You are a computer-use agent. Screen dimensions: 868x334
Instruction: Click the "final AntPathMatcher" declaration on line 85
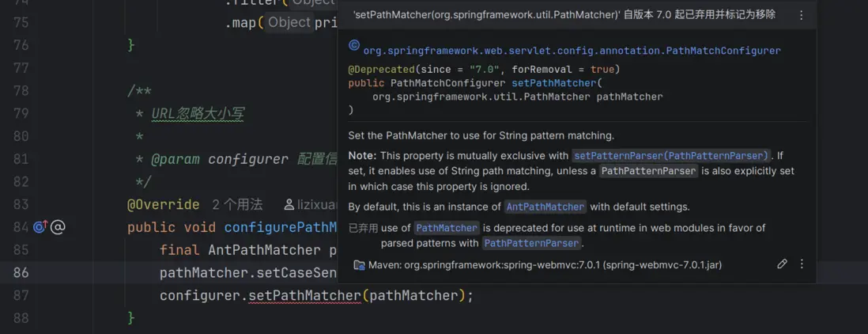pos(240,250)
